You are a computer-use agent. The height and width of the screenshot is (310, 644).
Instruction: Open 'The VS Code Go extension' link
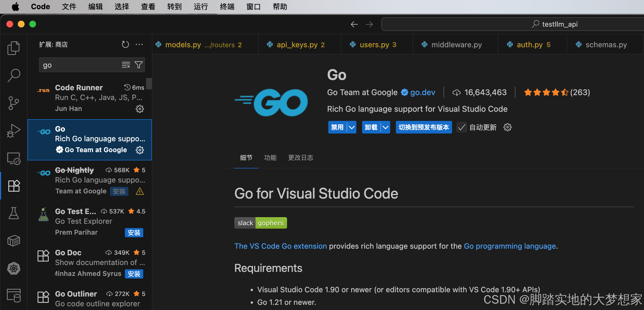click(280, 246)
